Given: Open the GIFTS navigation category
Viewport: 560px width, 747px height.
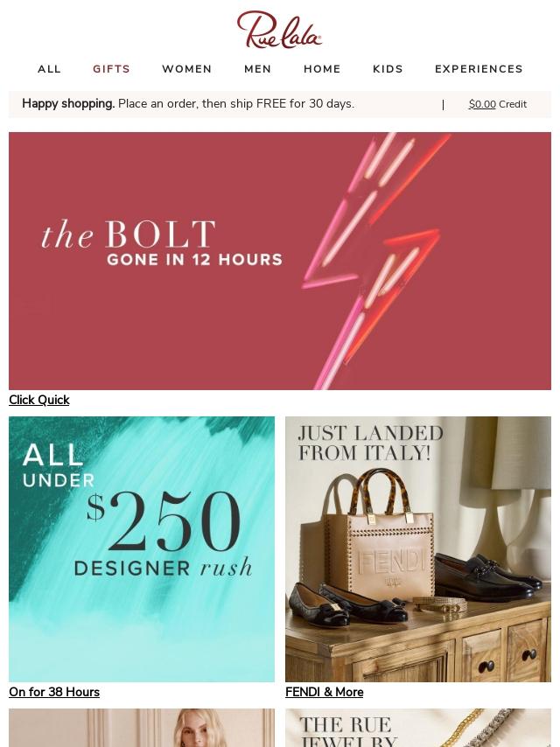Looking at the screenshot, I should [x=111, y=69].
